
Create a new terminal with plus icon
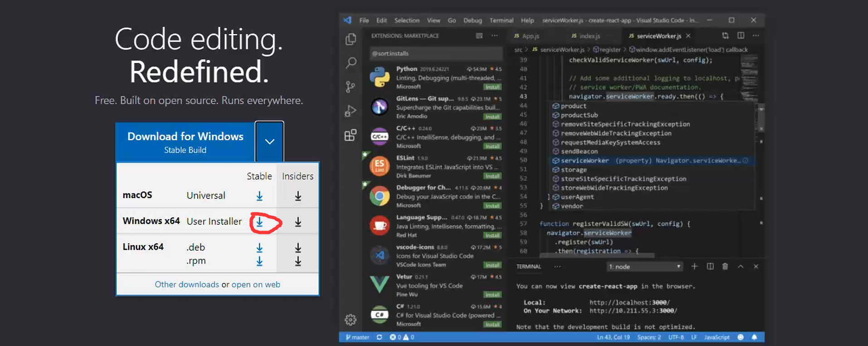coord(694,267)
